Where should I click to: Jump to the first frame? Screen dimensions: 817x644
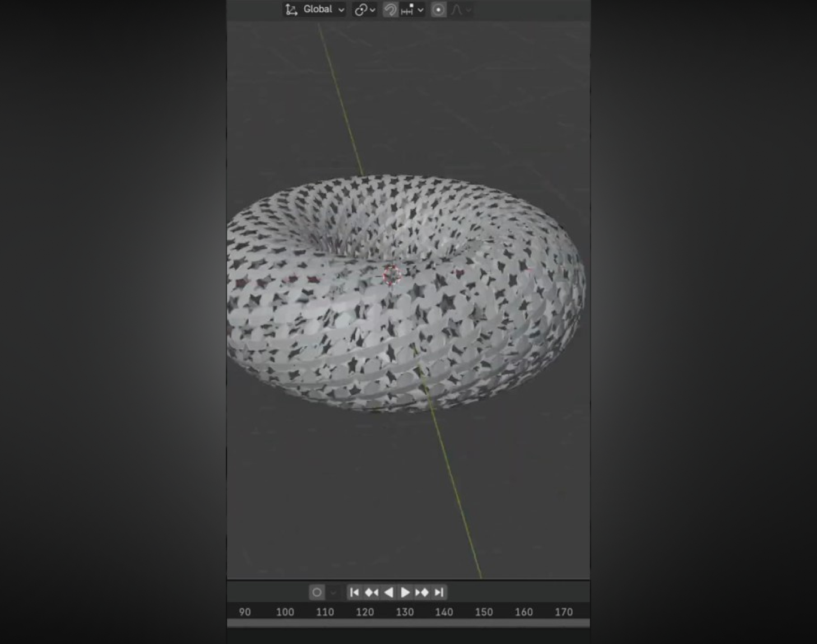click(x=354, y=592)
